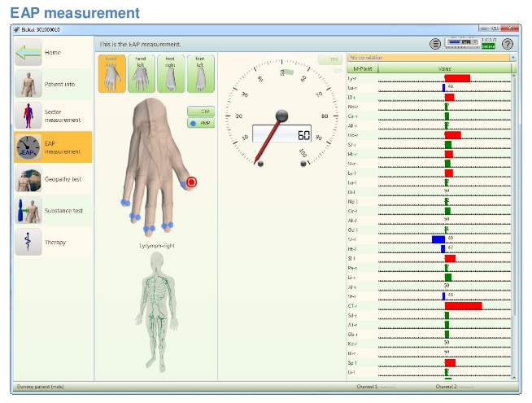Switch to the foot left view
The image size is (532, 403).
[200, 73]
